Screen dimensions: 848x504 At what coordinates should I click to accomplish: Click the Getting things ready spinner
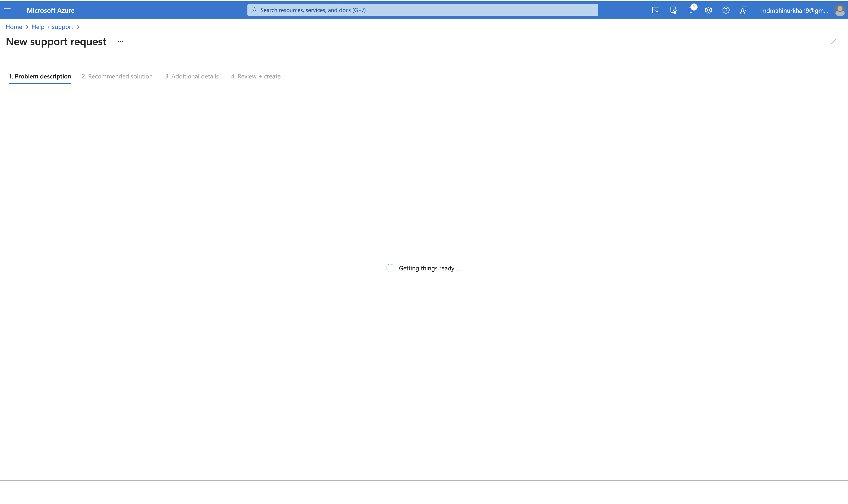[390, 268]
